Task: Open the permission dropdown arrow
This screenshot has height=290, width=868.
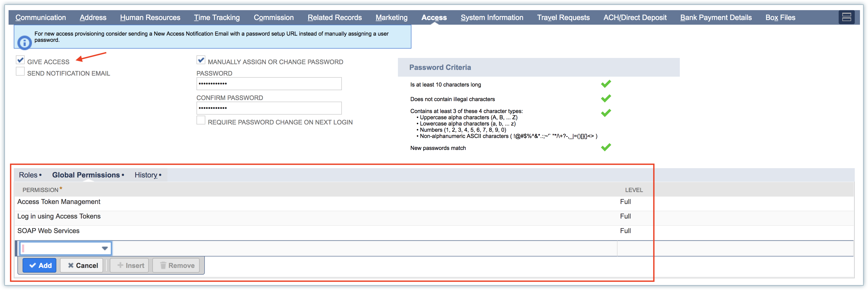Action: [x=105, y=248]
